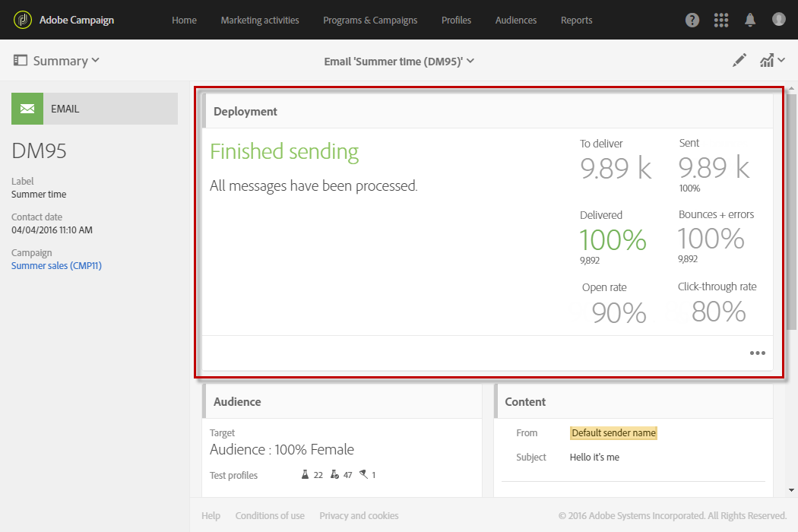Click 'All messages have been processed.' text
The height and width of the screenshot is (532, 798).
tap(313, 185)
